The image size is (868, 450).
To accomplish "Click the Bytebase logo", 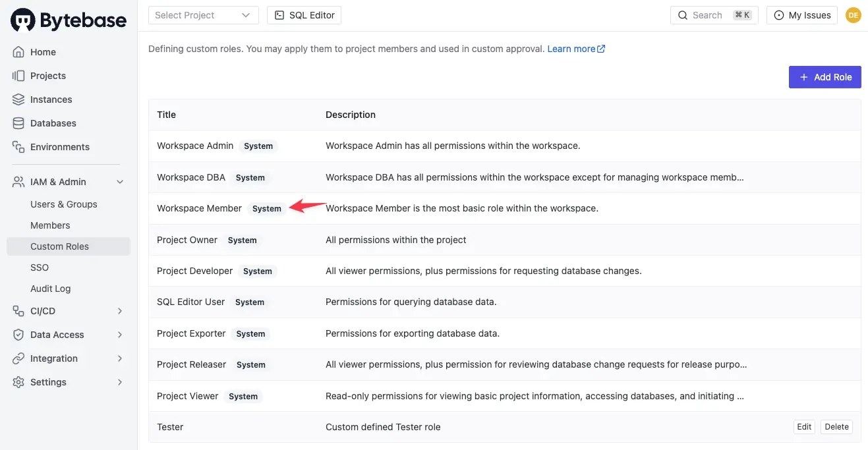I will tap(69, 20).
